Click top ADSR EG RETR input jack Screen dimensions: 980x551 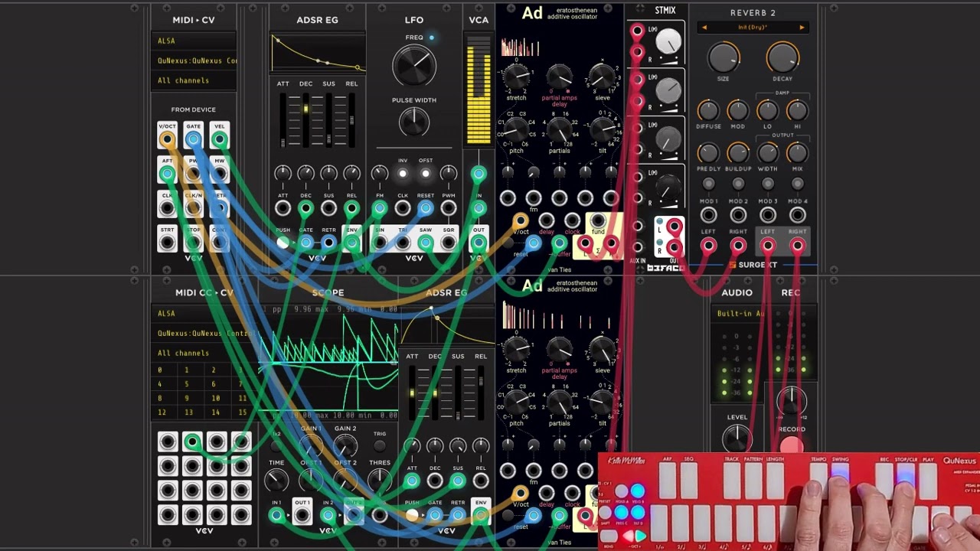(328, 243)
